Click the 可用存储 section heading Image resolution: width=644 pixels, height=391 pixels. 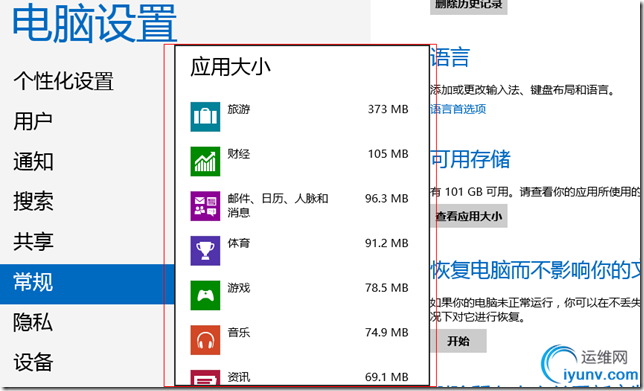click(470, 159)
